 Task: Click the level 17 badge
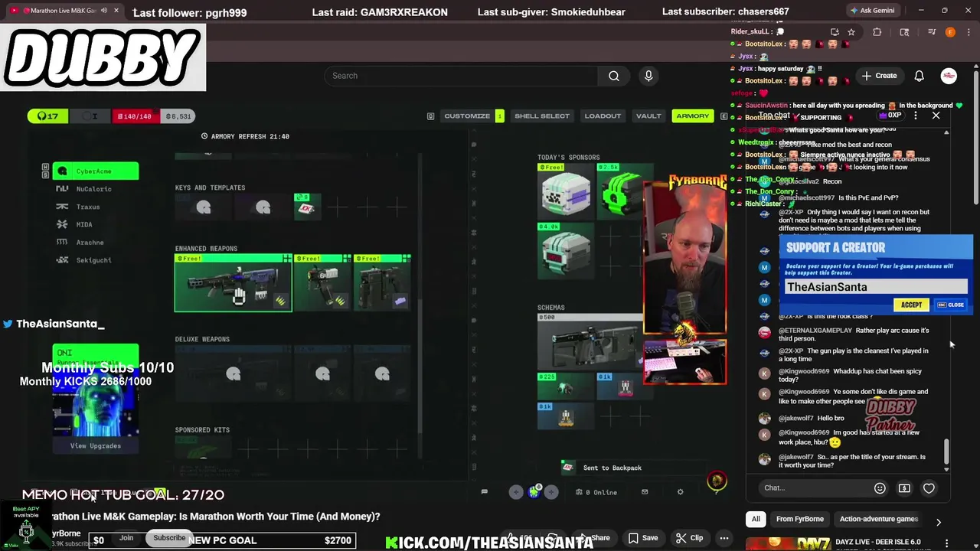click(47, 116)
